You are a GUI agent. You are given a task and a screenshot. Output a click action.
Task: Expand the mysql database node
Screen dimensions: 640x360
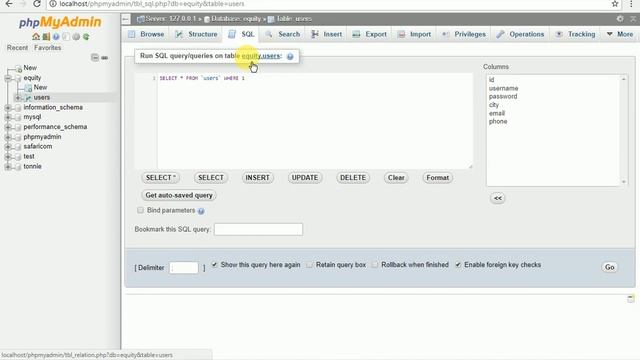click(x=8, y=117)
